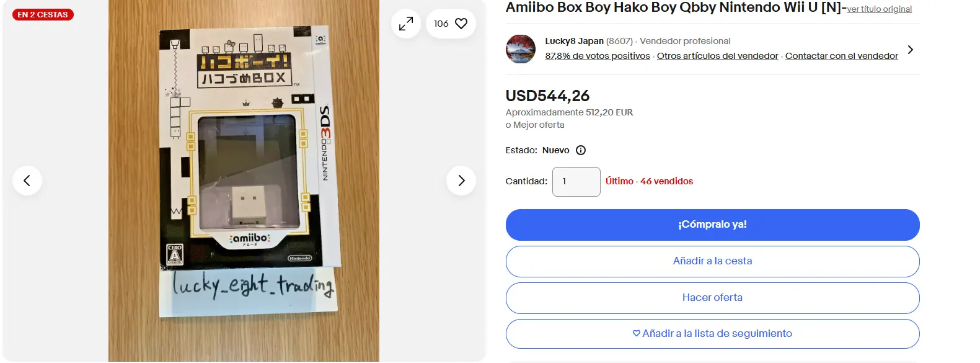View the 87,8% de votos positivos link
This screenshot has height=363, width=980.
598,56
